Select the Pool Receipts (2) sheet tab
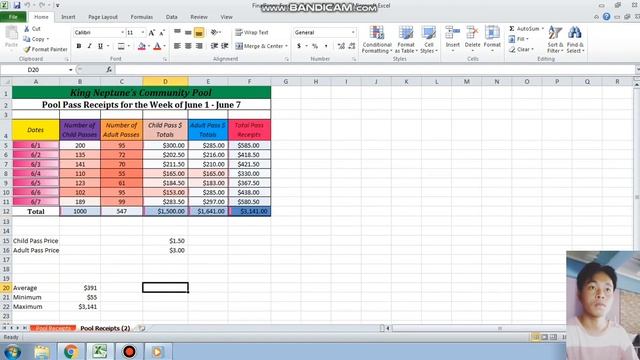Viewport: 640px width, 360px height. point(105,328)
